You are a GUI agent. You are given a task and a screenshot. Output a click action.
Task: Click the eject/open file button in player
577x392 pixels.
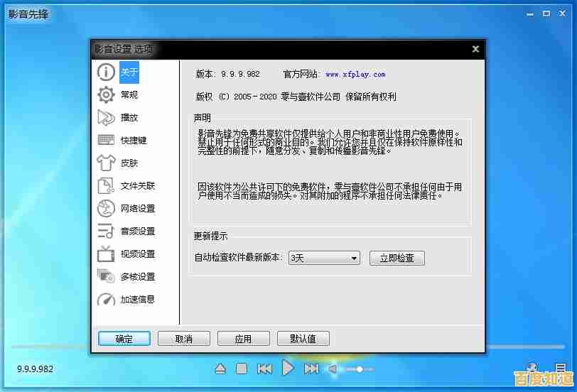click(x=220, y=369)
